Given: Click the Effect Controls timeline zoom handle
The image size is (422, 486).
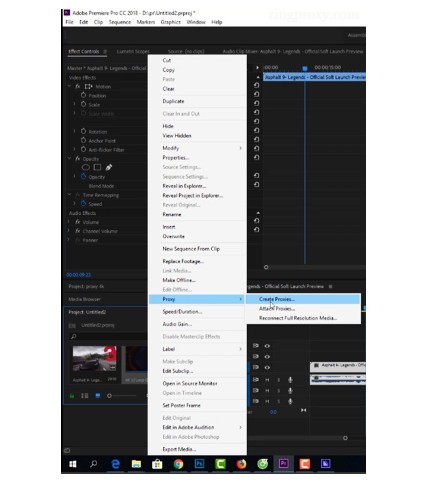Looking at the screenshot, I should coord(266,267).
